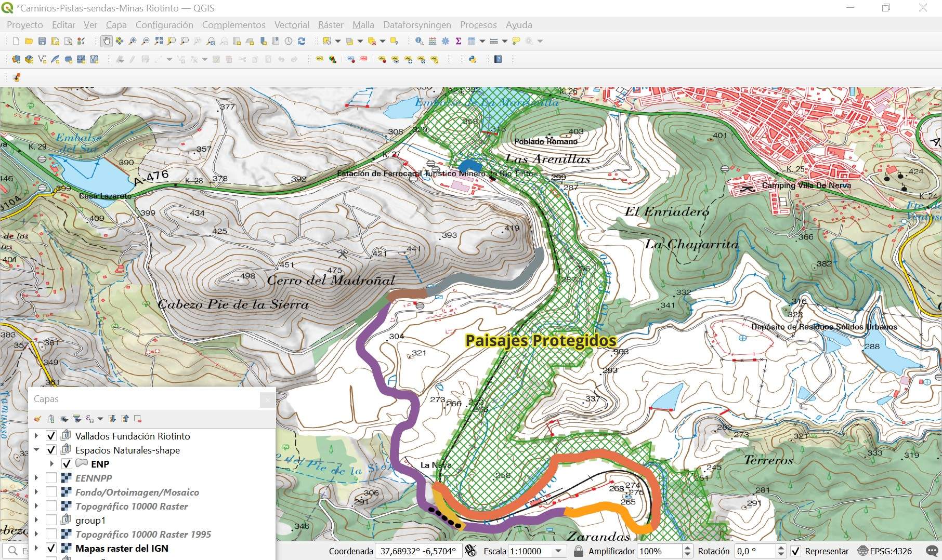Collapse the Espacios Naturales-shape group

pyautogui.click(x=36, y=450)
